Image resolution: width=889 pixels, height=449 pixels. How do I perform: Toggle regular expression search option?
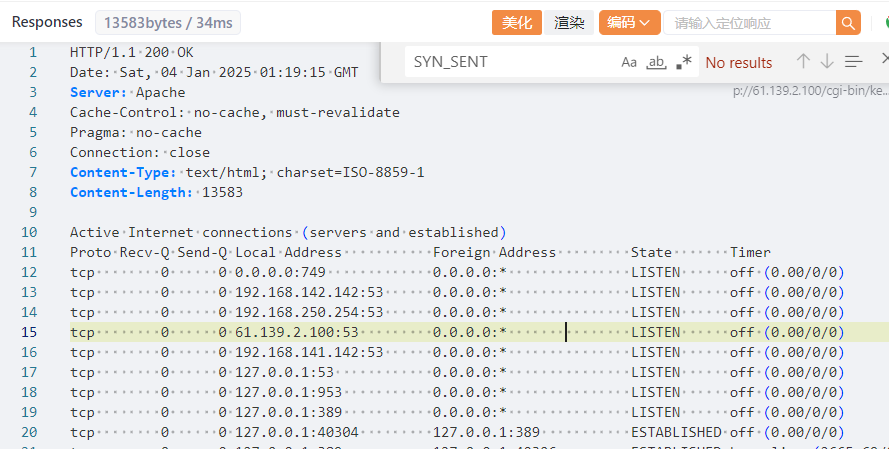684,62
